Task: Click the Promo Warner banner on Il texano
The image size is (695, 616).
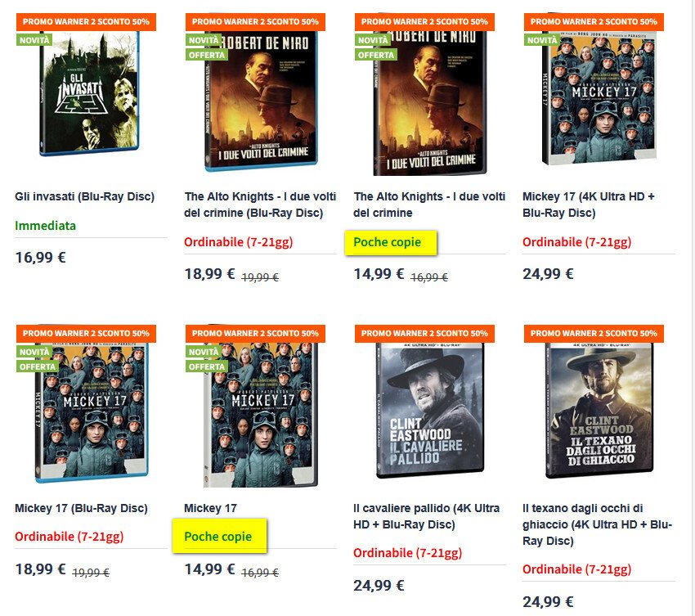Action: [594, 333]
